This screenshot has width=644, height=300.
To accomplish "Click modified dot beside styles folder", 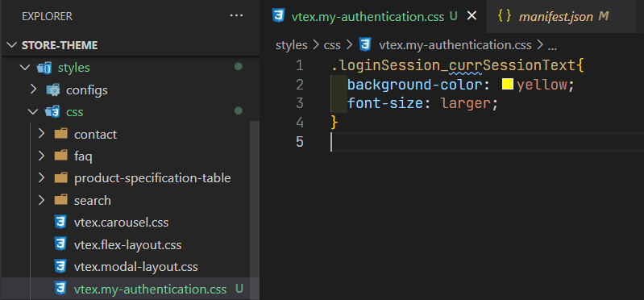I will click(239, 67).
